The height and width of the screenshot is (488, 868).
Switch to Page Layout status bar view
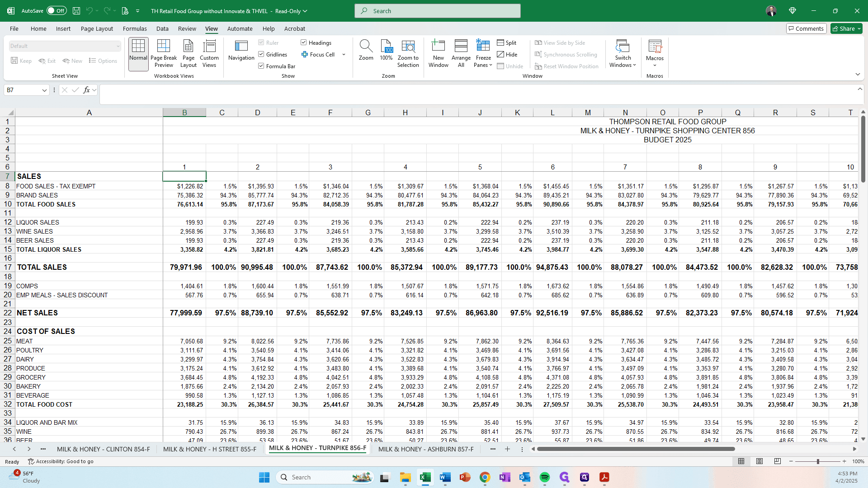pos(759,461)
